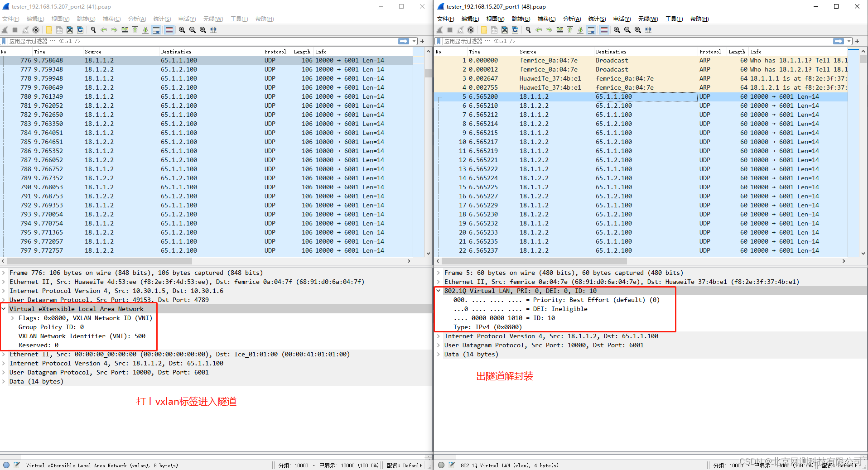Collapse 802.1Q Virtual LAN node in right window
Viewport: 868px width, 470px height.
click(439, 291)
